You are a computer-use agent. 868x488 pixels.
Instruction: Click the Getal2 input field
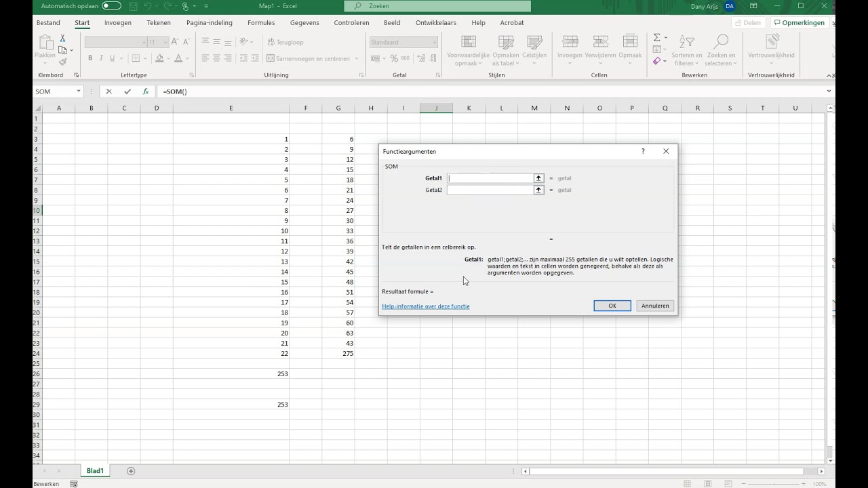[x=490, y=190]
